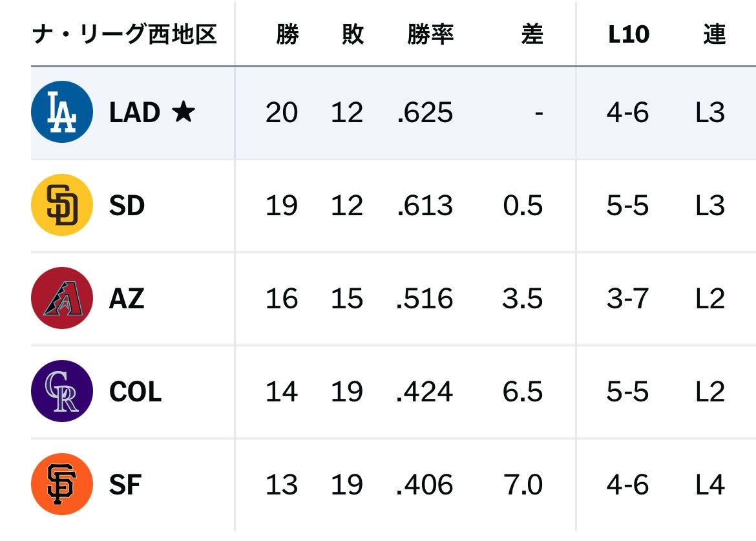Sort by the 敗 losses column header

coord(353,34)
